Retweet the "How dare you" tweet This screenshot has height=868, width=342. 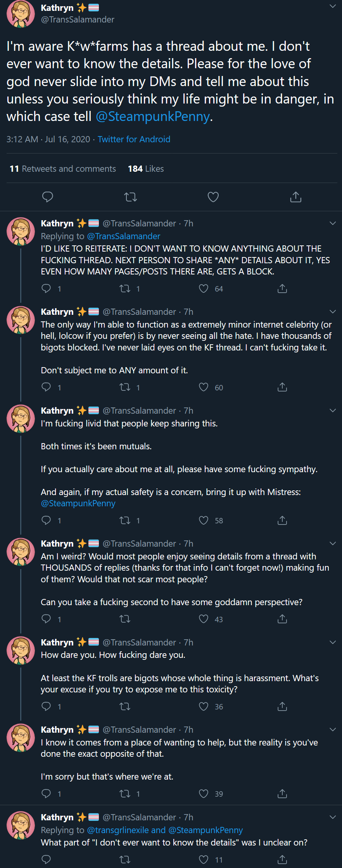tap(125, 706)
